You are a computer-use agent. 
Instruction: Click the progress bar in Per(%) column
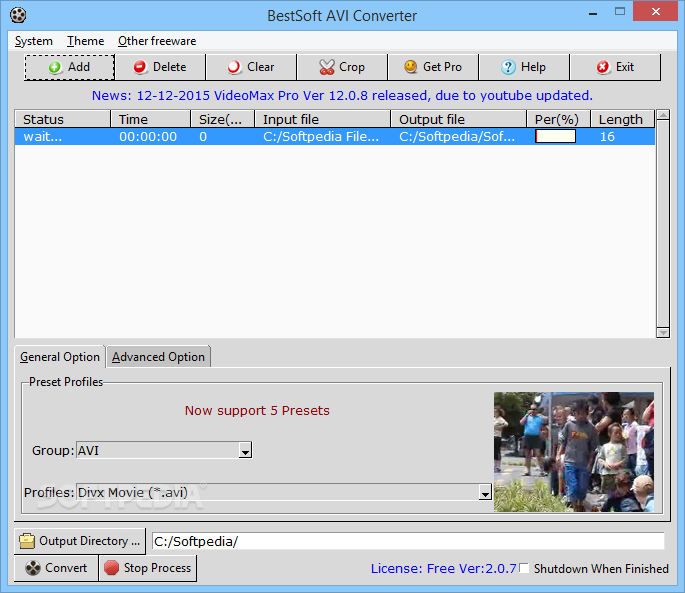tap(555, 136)
